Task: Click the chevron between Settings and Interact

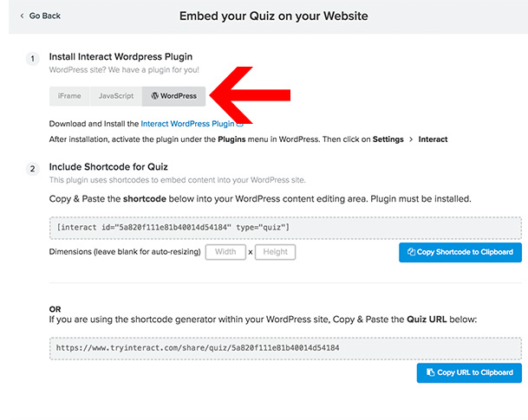Action: point(411,139)
